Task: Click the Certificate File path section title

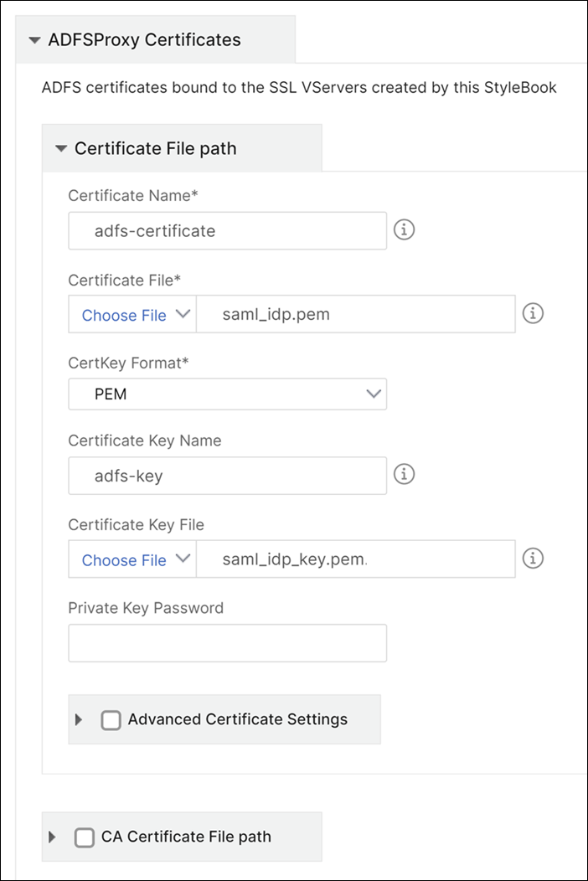Action: [x=155, y=149]
